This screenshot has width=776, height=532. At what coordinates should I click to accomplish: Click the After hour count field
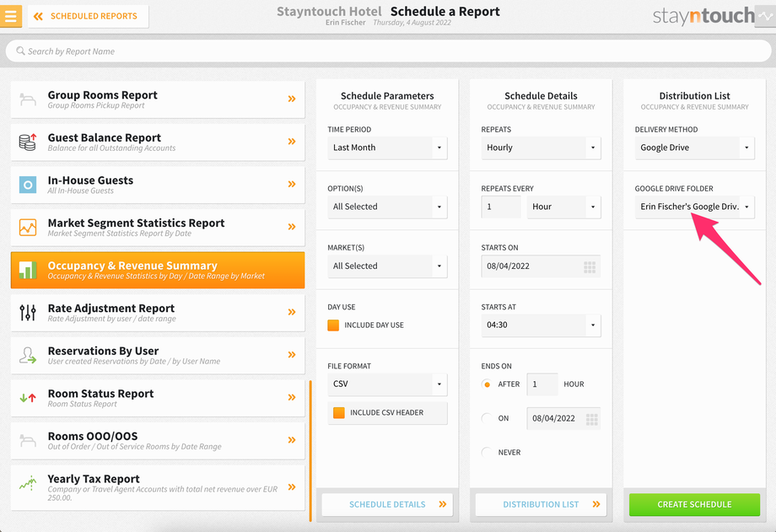(x=542, y=384)
